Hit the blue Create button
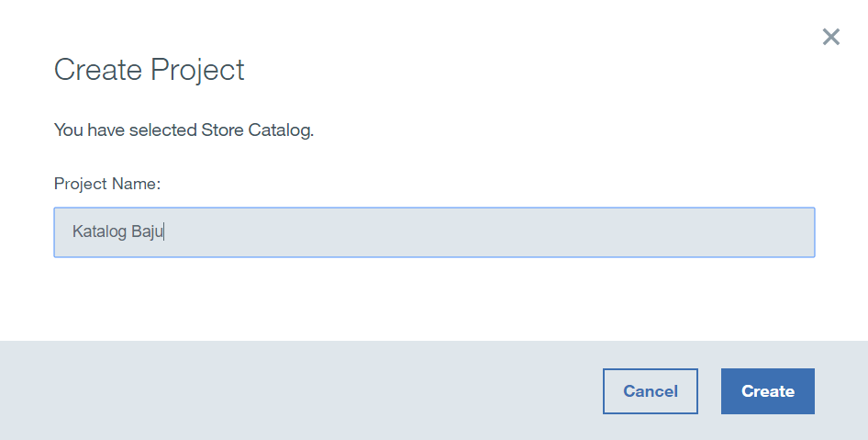 (x=767, y=391)
